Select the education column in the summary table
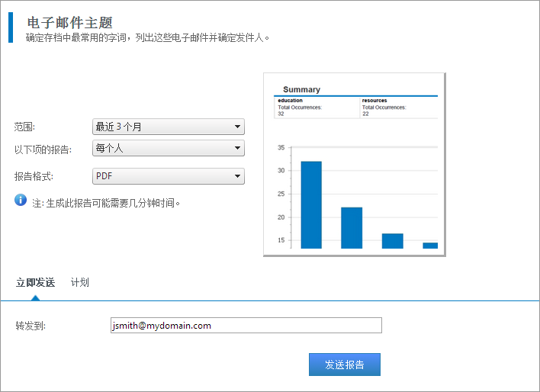The height and width of the screenshot is (392, 540). [x=316, y=107]
